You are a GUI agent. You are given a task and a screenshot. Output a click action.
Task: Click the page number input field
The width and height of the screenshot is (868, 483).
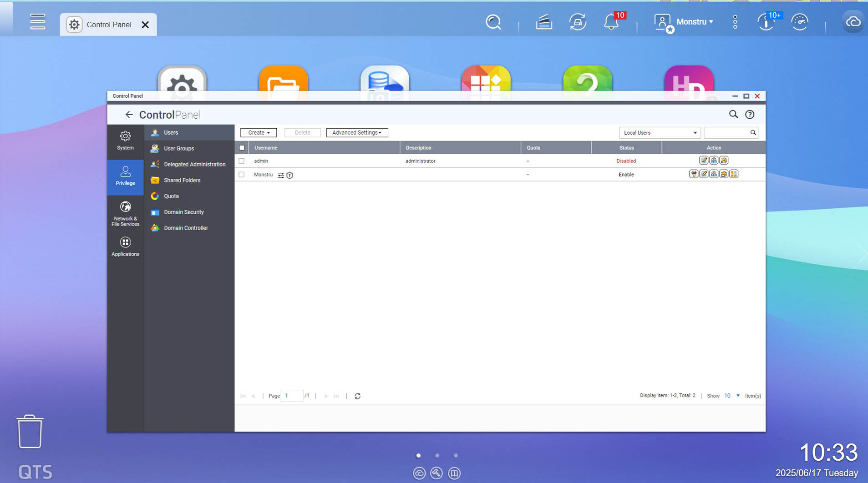pyautogui.click(x=292, y=396)
